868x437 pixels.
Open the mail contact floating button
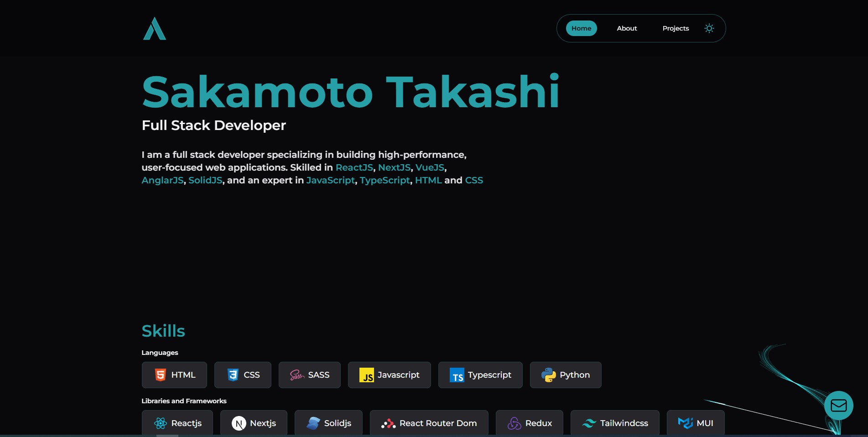[x=838, y=406]
